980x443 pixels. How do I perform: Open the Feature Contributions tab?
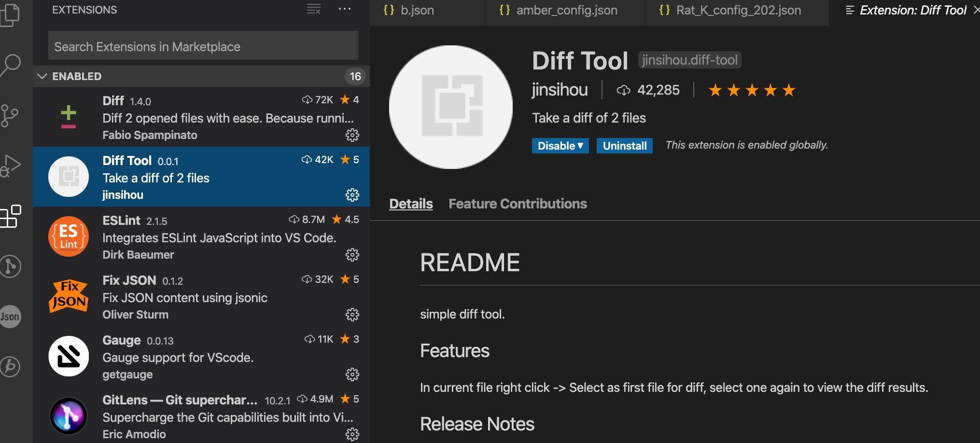pos(518,204)
